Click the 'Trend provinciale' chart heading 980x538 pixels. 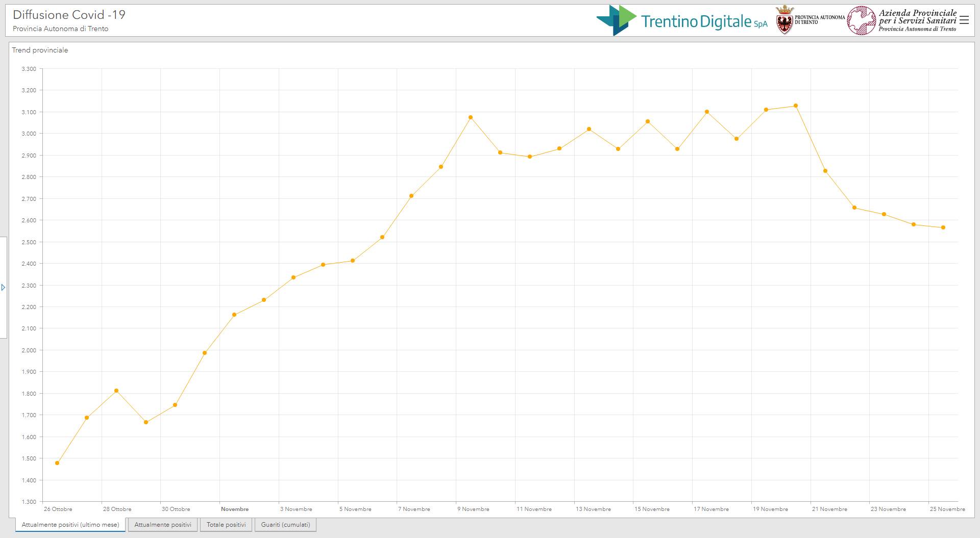point(40,50)
